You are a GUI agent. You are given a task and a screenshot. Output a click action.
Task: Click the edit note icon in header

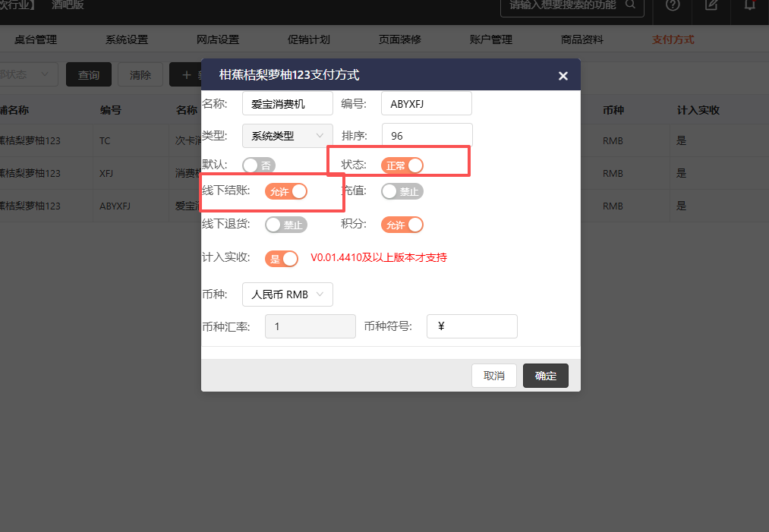click(711, 5)
